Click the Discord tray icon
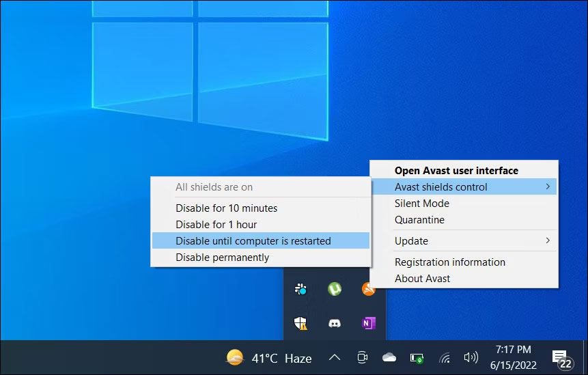This screenshot has width=588, height=375. tap(335, 323)
